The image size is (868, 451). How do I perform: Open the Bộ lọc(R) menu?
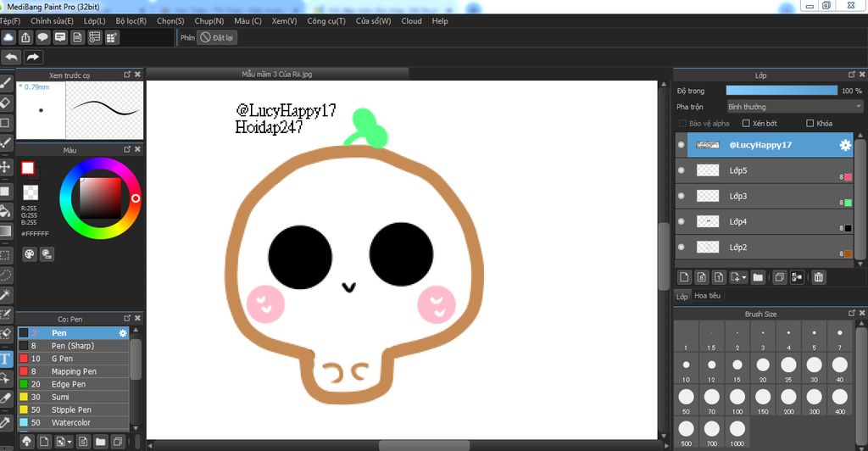131,21
